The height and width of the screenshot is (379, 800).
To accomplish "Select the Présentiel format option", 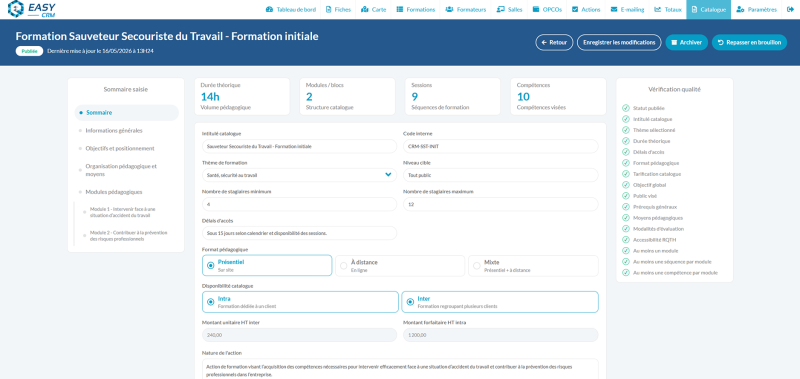I will point(267,265).
